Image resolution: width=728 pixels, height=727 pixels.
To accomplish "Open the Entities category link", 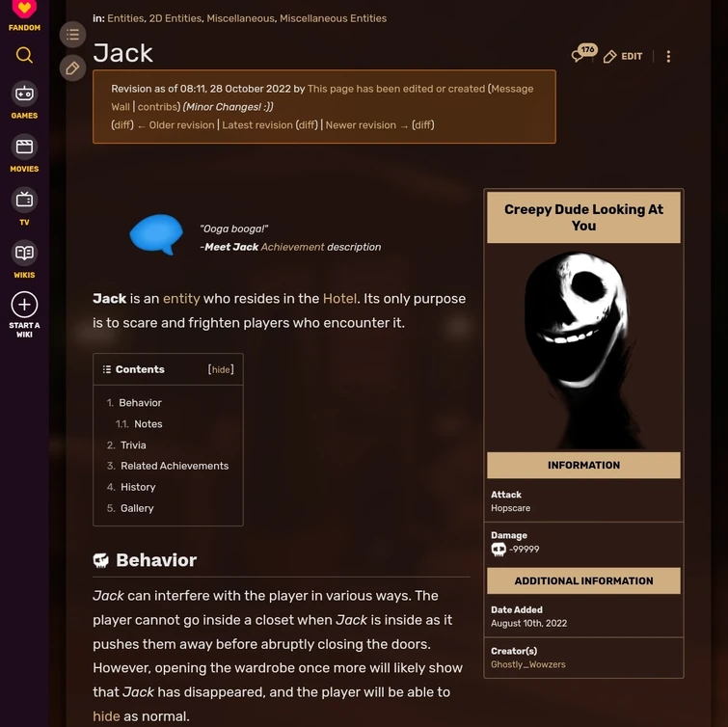I will (125, 18).
